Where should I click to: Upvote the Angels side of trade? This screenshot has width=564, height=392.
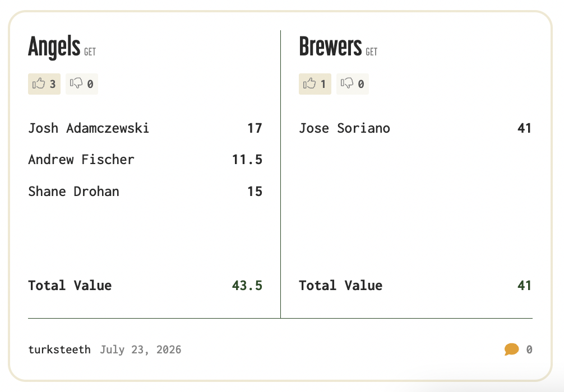pyautogui.click(x=44, y=84)
